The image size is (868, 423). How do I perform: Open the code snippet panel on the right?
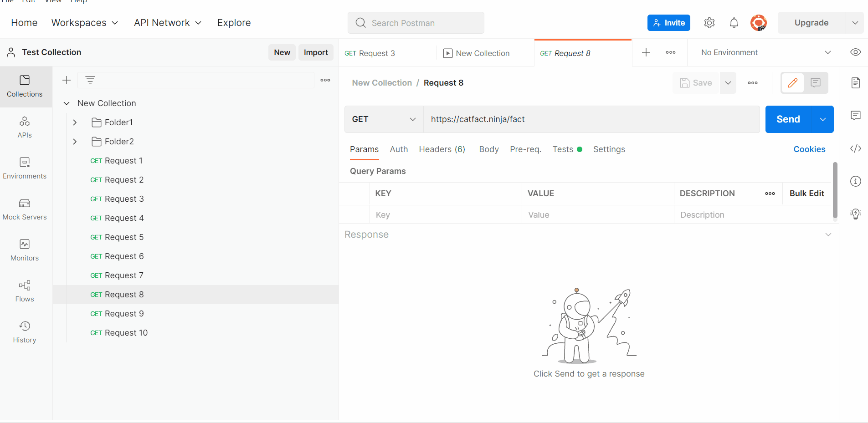coord(856,148)
